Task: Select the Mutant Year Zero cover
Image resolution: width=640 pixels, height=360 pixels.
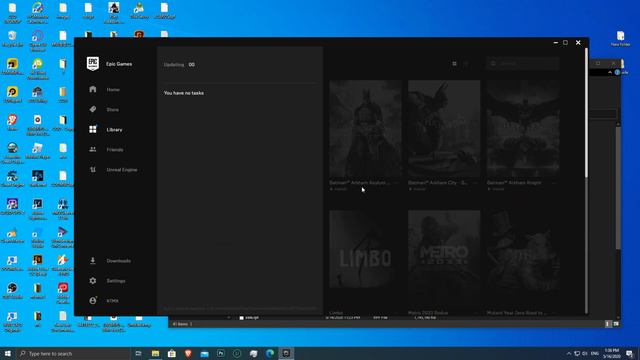Action: point(523,259)
